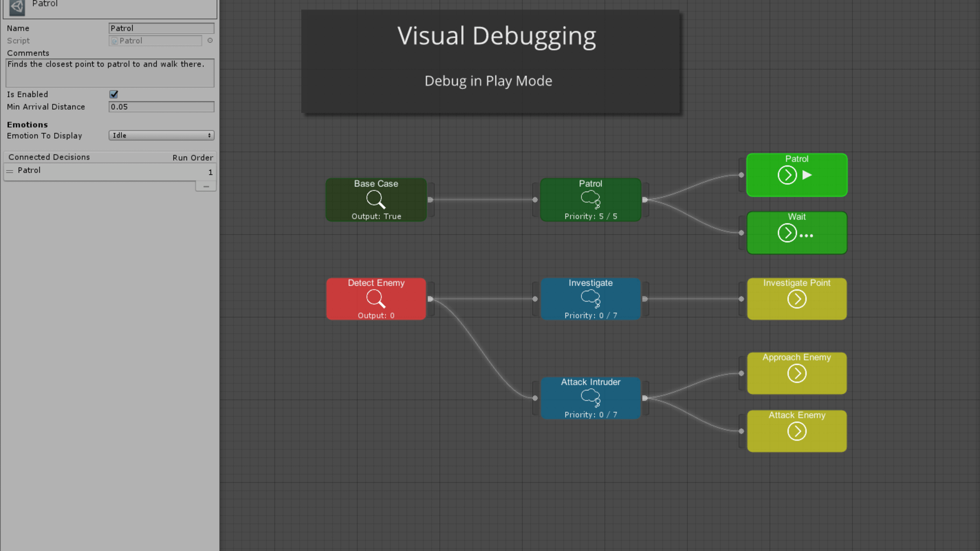Toggle the Is Enabled checkbox
The width and height of the screenshot is (980, 551).
114,93
